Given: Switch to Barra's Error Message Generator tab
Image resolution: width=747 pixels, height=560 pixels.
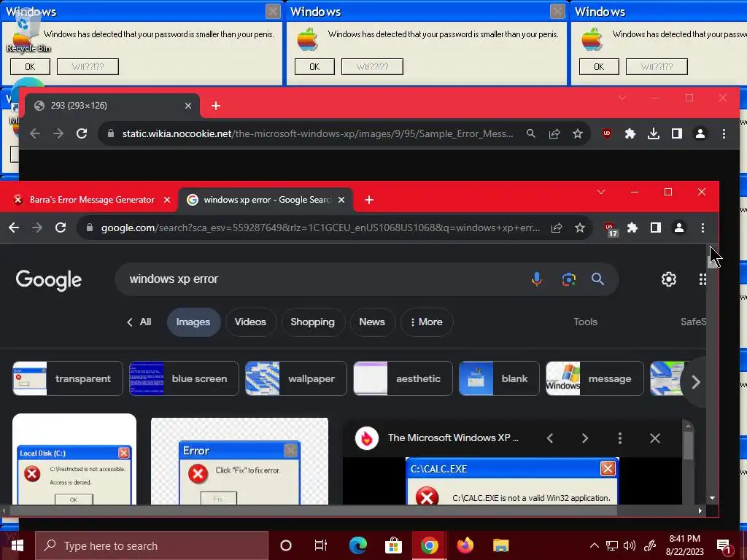Looking at the screenshot, I should 92,200.
